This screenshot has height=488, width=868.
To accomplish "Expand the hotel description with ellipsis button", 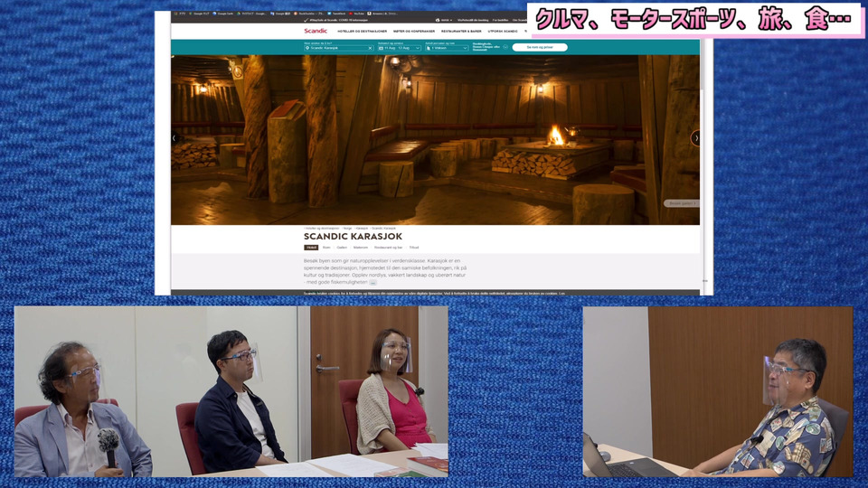I will pos(373,282).
